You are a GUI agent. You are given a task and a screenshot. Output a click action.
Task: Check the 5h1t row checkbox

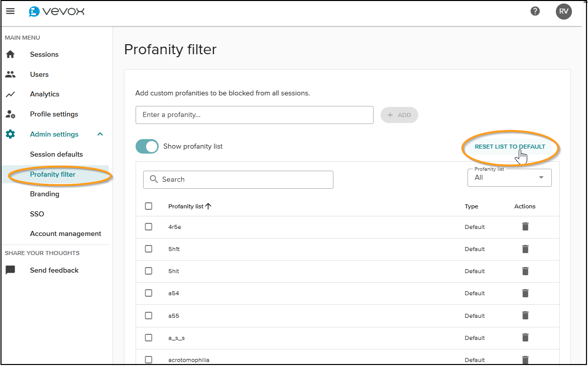(x=149, y=249)
